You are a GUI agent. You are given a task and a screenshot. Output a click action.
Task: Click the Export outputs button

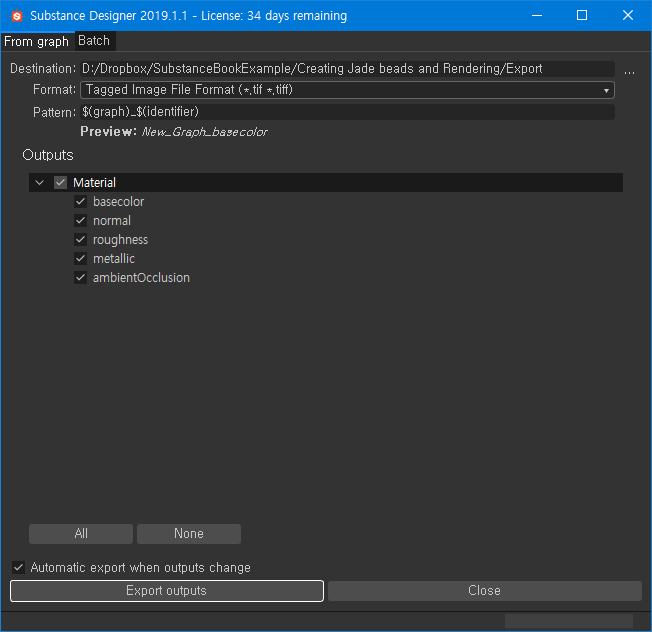point(167,591)
